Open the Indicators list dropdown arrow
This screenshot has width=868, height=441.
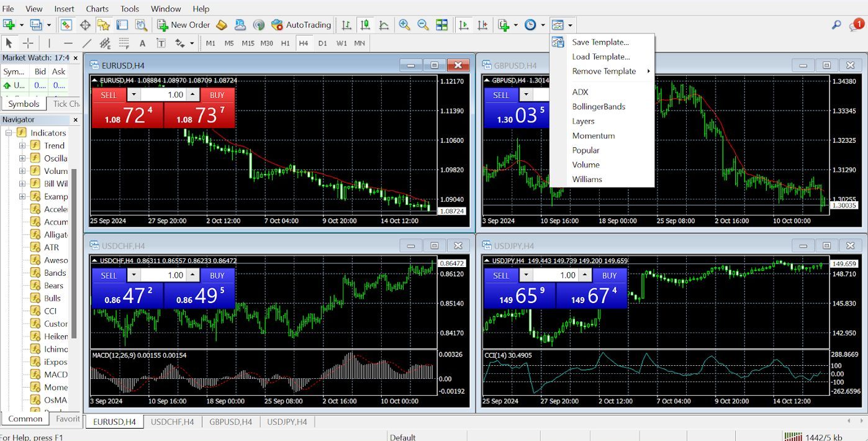click(x=515, y=25)
